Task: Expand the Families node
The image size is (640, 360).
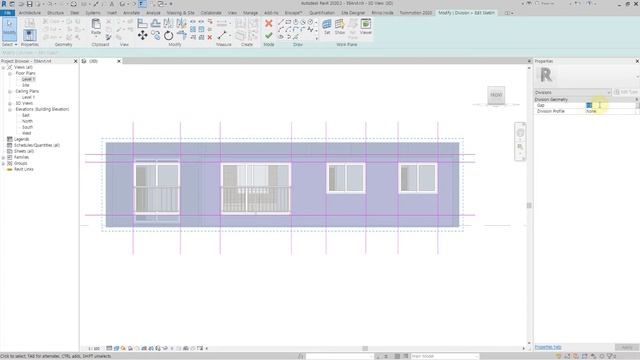Action: pyautogui.click(x=4, y=157)
